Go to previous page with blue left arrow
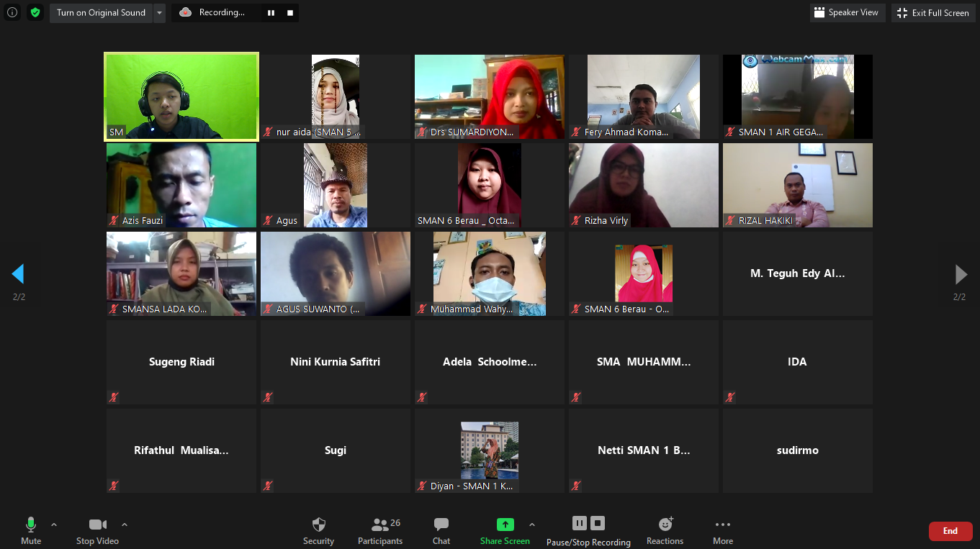 point(18,274)
